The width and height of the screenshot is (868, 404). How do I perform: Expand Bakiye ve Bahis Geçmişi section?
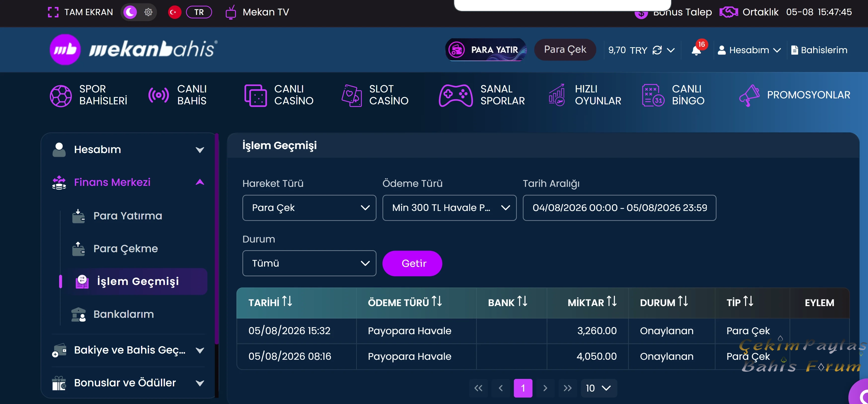click(x=128, y=350)
